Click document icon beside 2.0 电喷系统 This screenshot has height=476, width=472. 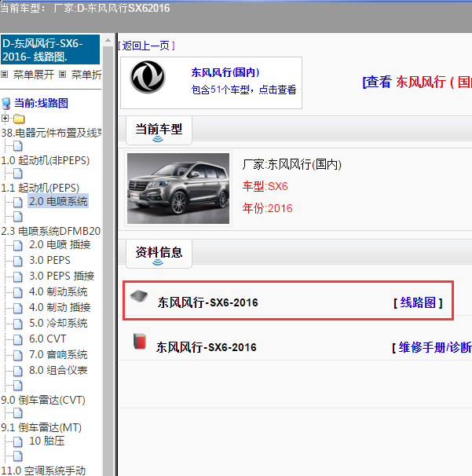pos(18,202)
